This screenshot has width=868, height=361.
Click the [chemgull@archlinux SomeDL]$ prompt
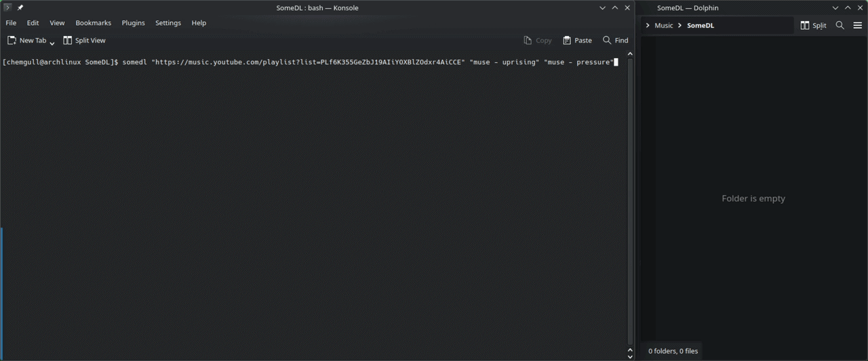(x=60, y=62)
